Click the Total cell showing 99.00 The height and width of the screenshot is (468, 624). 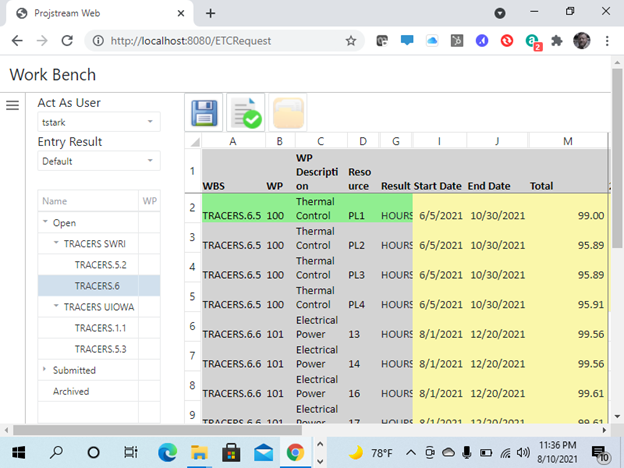(x=568, y=208)
